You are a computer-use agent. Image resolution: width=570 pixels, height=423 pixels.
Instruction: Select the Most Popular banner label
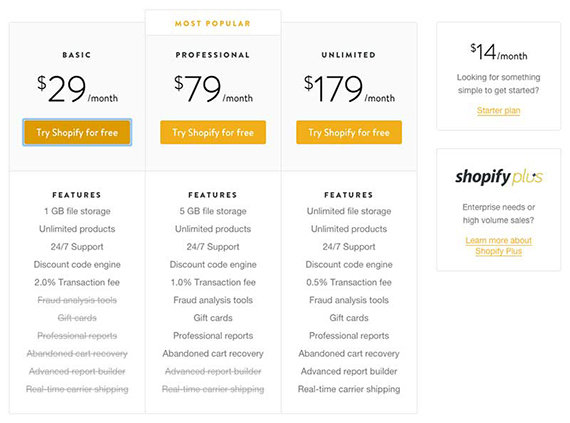213,24
